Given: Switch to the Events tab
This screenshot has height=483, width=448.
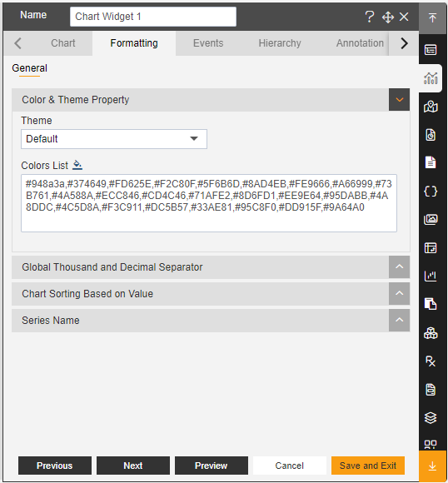Looking at the screenshot, I should 208,43.
